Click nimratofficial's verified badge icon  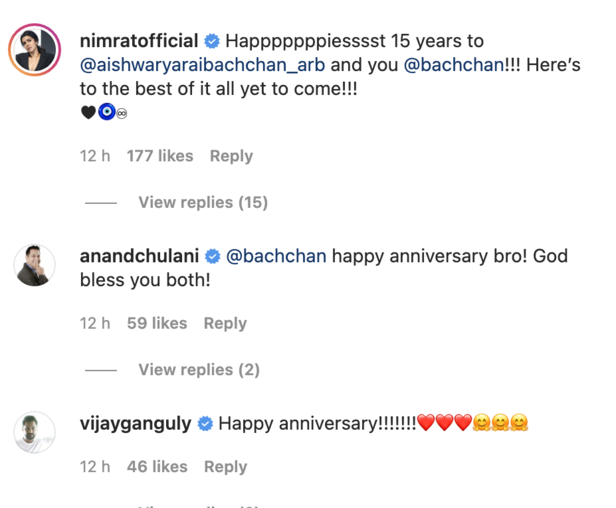[212, 43]
